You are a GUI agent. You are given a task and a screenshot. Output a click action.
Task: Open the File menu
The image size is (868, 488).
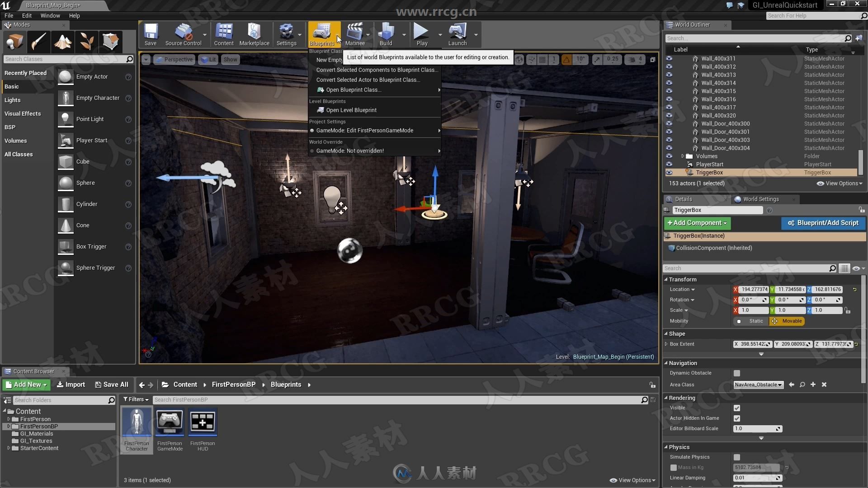[9, 15]
